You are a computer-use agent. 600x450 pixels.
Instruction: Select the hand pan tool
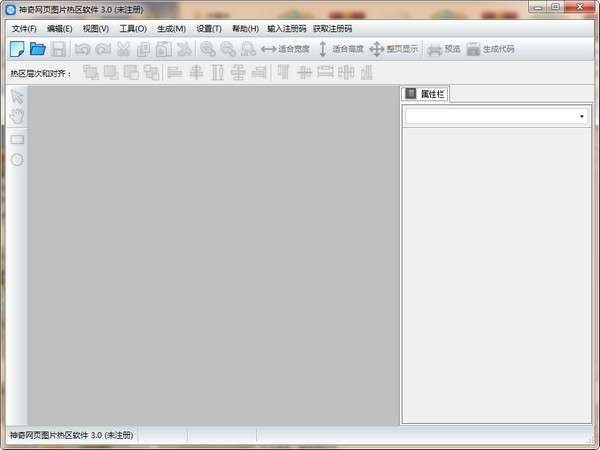17,116
